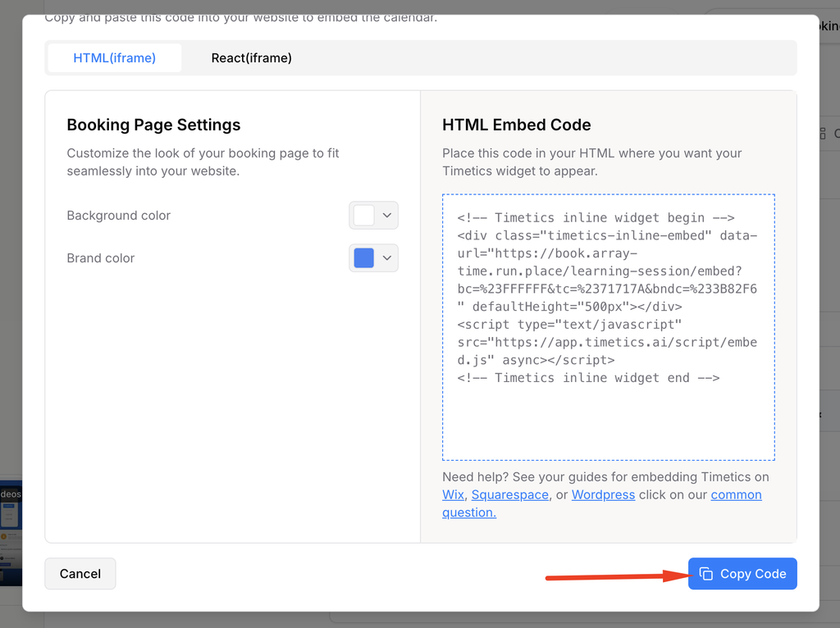Expand the Brand color dropdown chevron
The image size is (840, 628).
coord(387,258)
